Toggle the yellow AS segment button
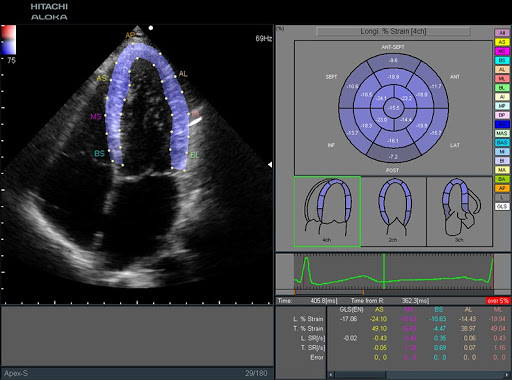Screen dimensions: 512x380 coord(502,42)
